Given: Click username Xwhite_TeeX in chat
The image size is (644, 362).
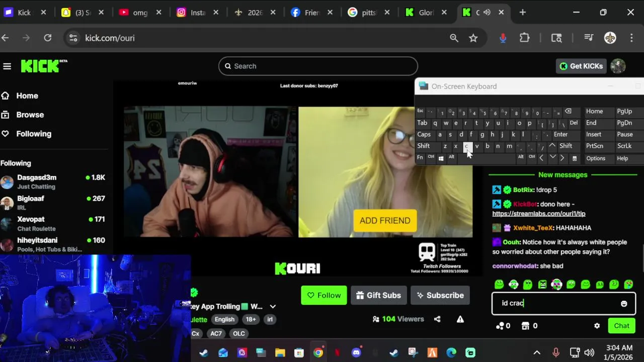Looking at the screenshot, I should click(x=533, y=228).
